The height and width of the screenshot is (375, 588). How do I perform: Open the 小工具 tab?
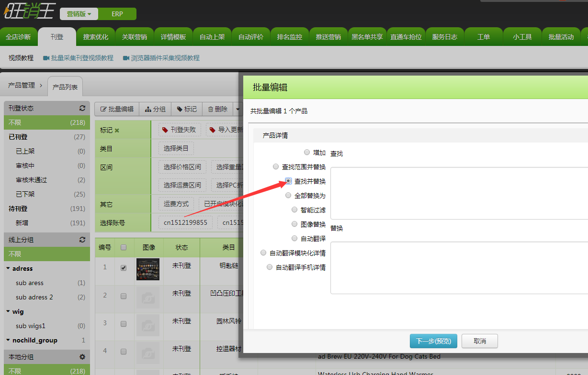pyautogui.click(x=522, y=37)
